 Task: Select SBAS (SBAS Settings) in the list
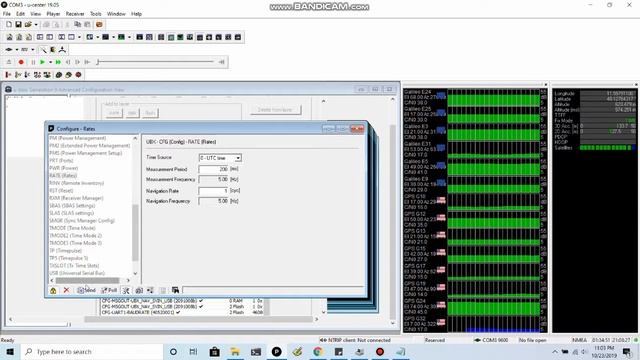click(72, 206)
